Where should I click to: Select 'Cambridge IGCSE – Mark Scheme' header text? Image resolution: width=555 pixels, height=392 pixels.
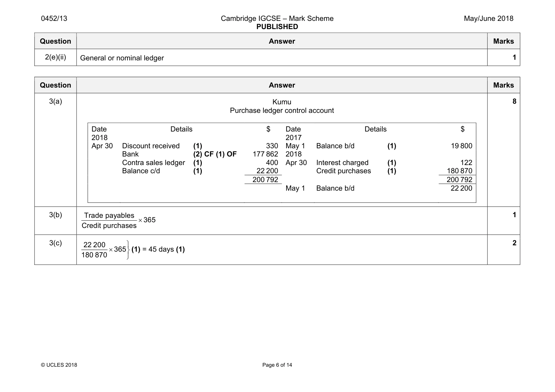277,18
